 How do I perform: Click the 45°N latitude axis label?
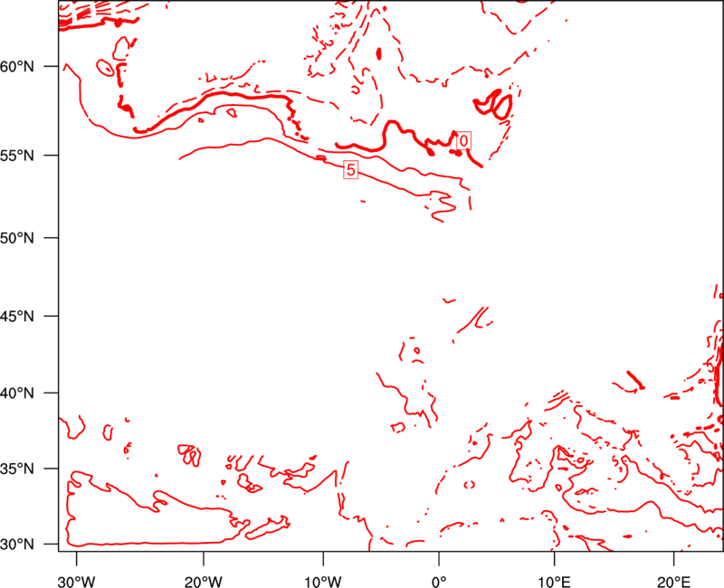17,317
